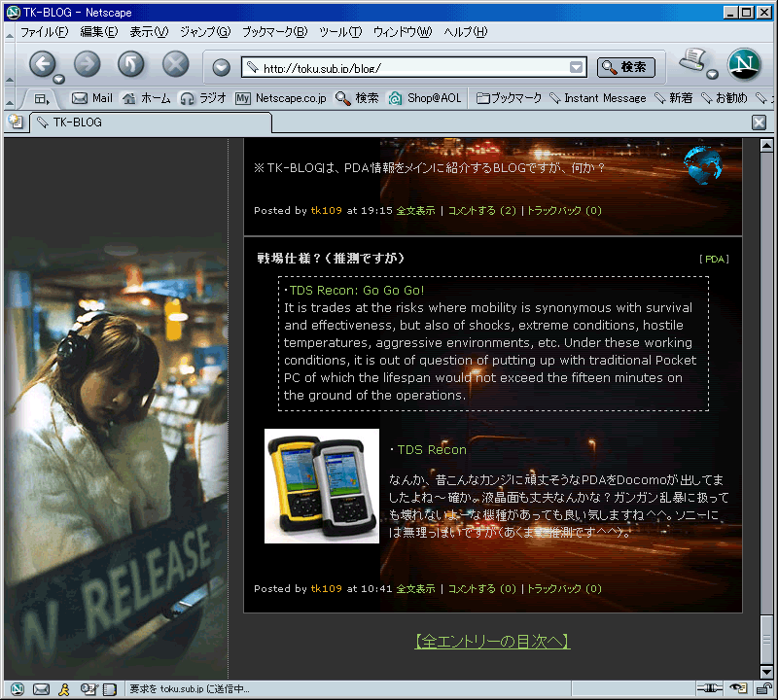Open the 全エントリーの目次へ link

pyautogui.click(x=492, y=642)
